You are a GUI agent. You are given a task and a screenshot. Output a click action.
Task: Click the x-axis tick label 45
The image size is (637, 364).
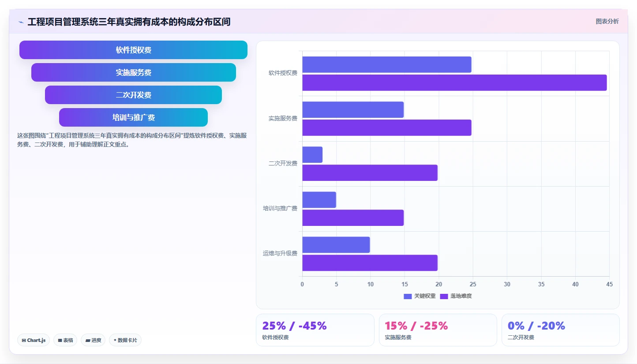(x=609, y=285)
